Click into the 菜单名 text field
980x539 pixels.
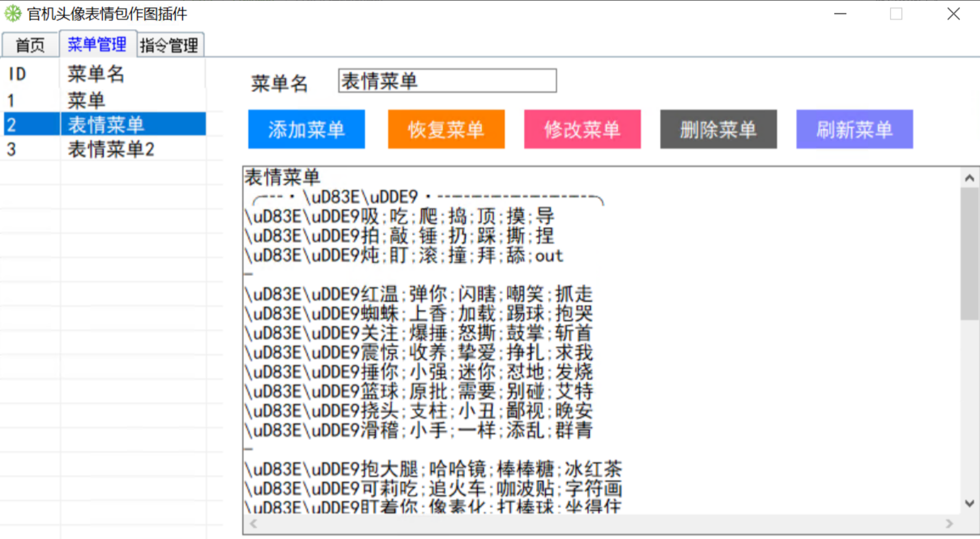coord(447,81)
